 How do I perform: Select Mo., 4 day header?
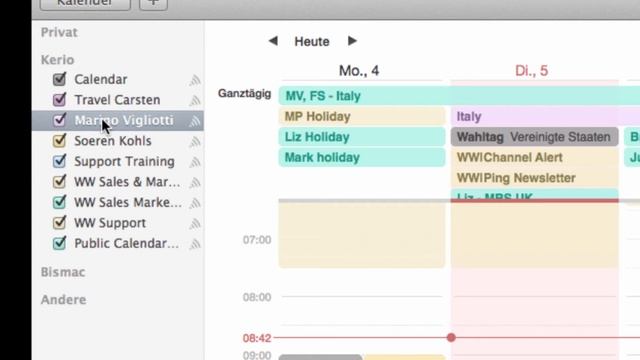[359, 71]
